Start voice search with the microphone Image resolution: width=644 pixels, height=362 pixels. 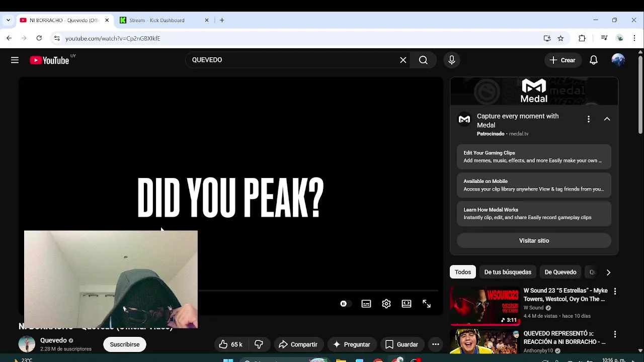[x=452, y=60]
